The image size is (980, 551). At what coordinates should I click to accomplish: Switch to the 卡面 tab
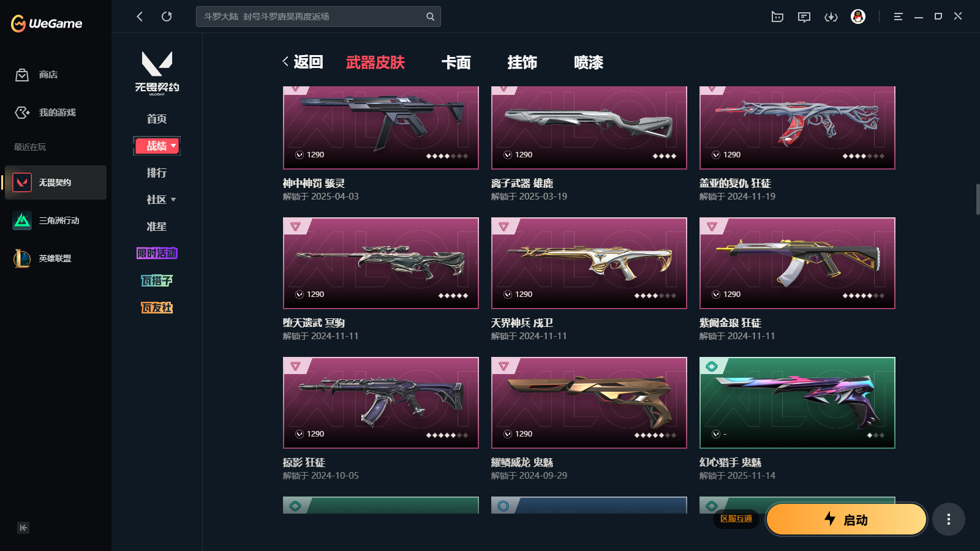(x=456, y=62)
